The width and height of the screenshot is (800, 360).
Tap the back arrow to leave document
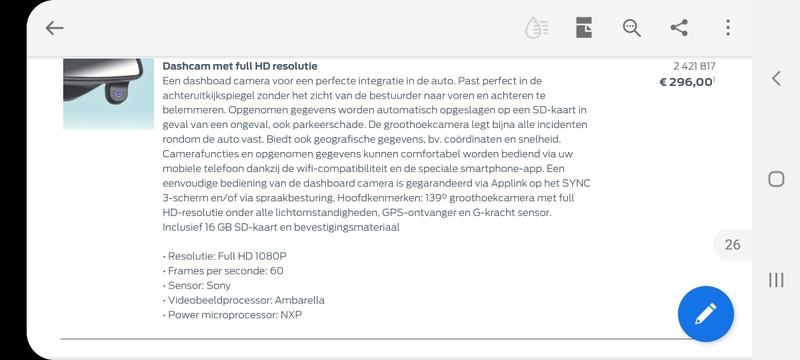tap(55, 28)
